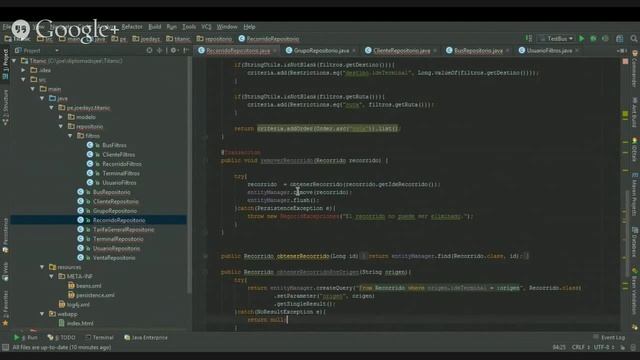The width and height of the screenshot is (640, 360).
Task: Click the status bar tool window toggle icon
Action: click(5, 347)
